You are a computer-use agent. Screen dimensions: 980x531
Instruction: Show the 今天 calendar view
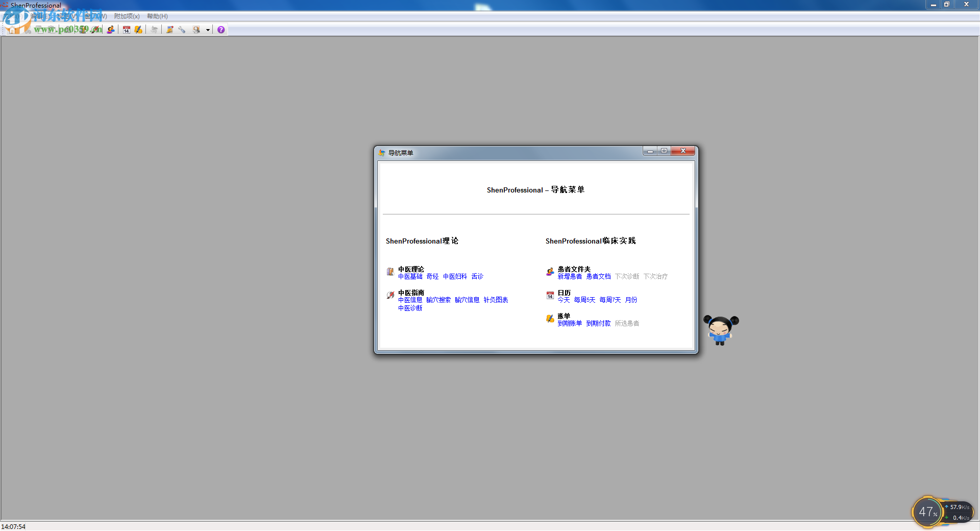[564, 300]
